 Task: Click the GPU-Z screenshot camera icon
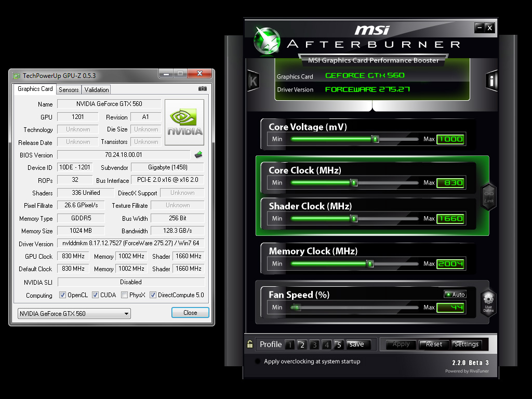pos(203,89)
